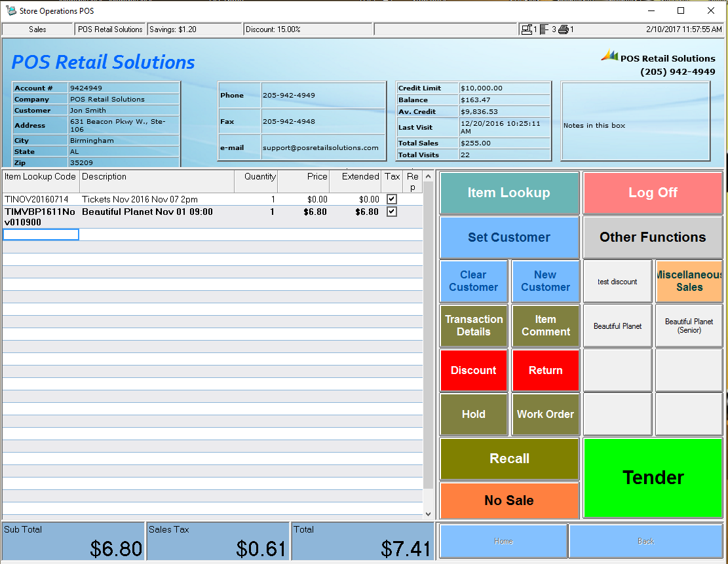
Task: Click the printer icon in status bar
Action: [563, 29]
